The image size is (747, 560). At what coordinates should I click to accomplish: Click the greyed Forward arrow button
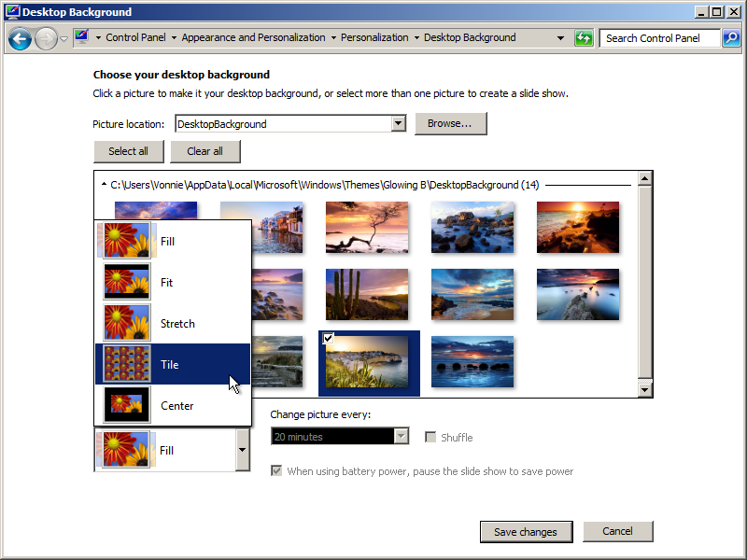point(46,38)
